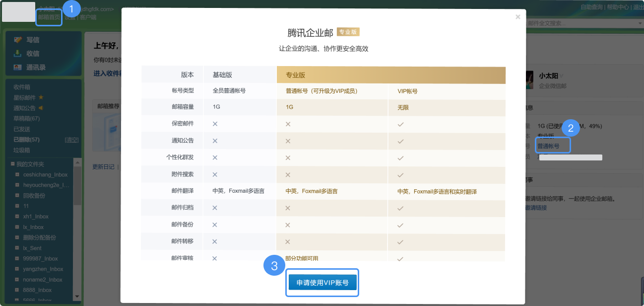The width and height of the screenshot is (644, 306).
Task: Open the 已发送 sent folder
Action: [x=22, y=129]
